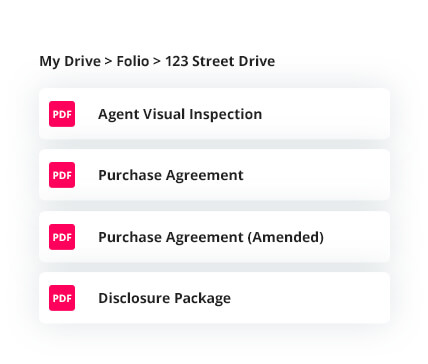Click PDF icon next to Disclosure Package
428x364 pixels.
[x=62, y=298]
